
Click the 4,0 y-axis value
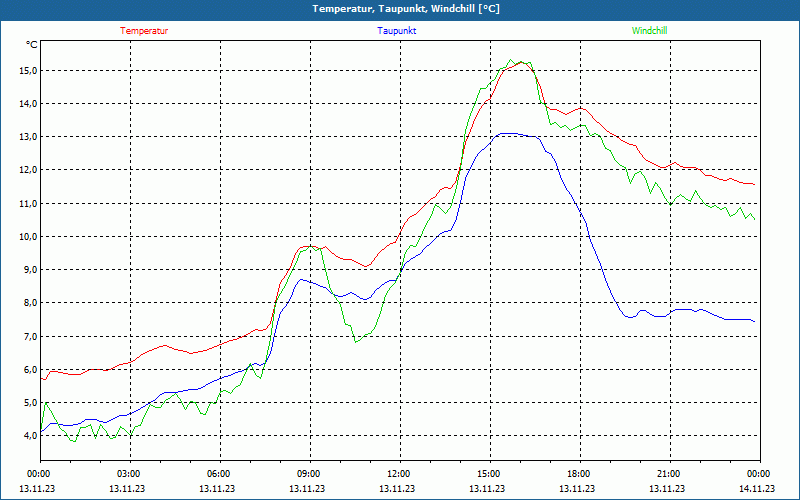click(30, 436)
